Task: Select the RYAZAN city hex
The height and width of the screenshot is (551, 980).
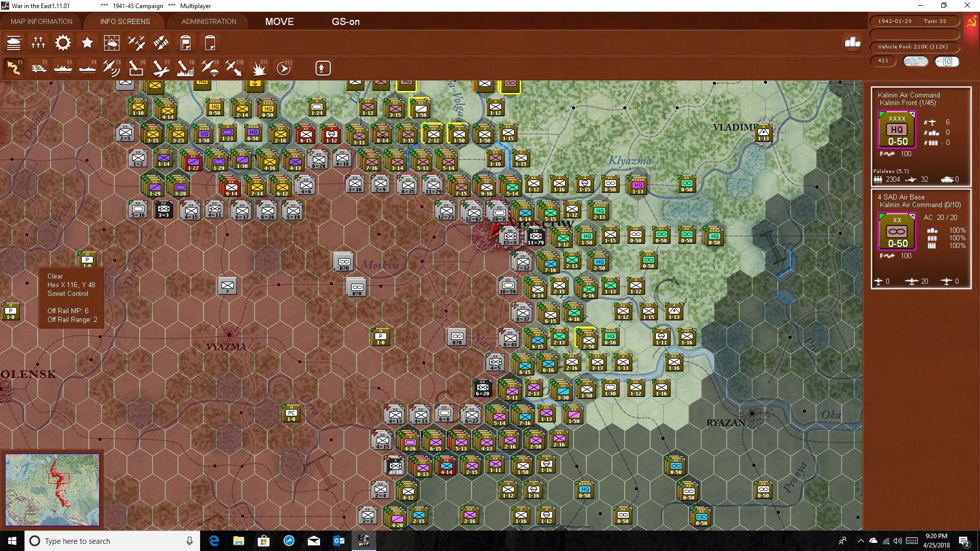Action: point(752,413)
